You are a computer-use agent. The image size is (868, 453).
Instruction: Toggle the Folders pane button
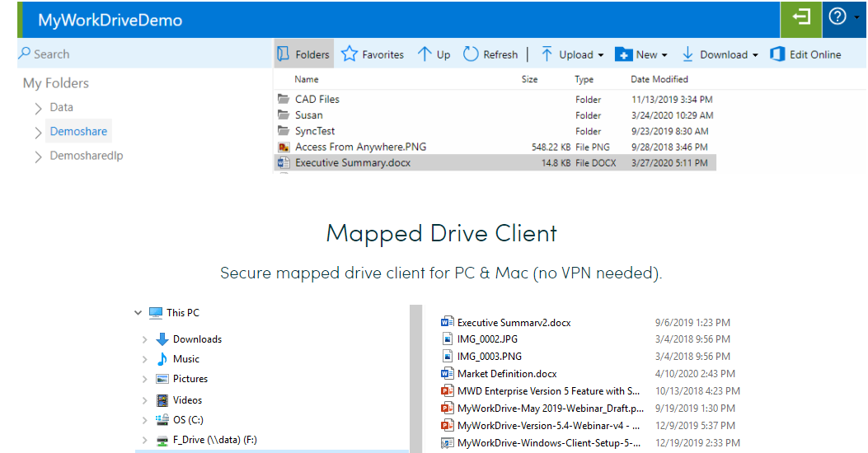point(303,54)
